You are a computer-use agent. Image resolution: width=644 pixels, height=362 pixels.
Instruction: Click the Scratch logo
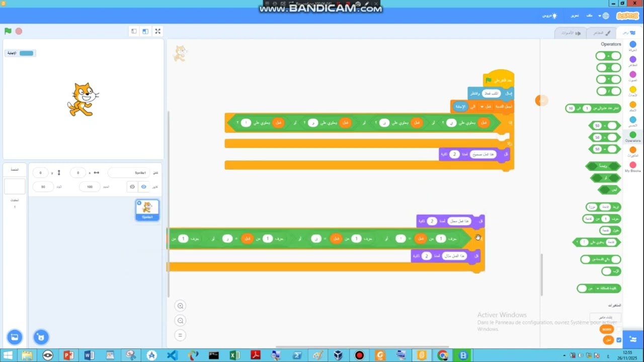[x=627, y=16]
